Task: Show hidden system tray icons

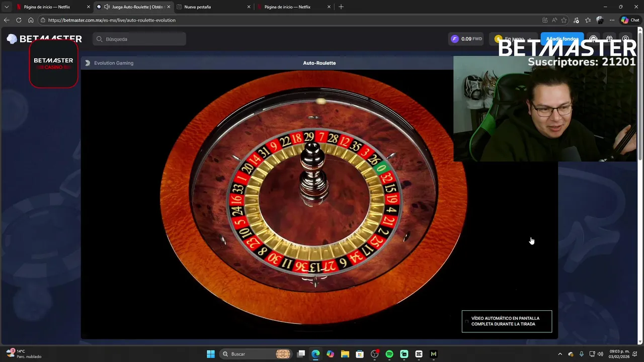Action: click(560, 354)
